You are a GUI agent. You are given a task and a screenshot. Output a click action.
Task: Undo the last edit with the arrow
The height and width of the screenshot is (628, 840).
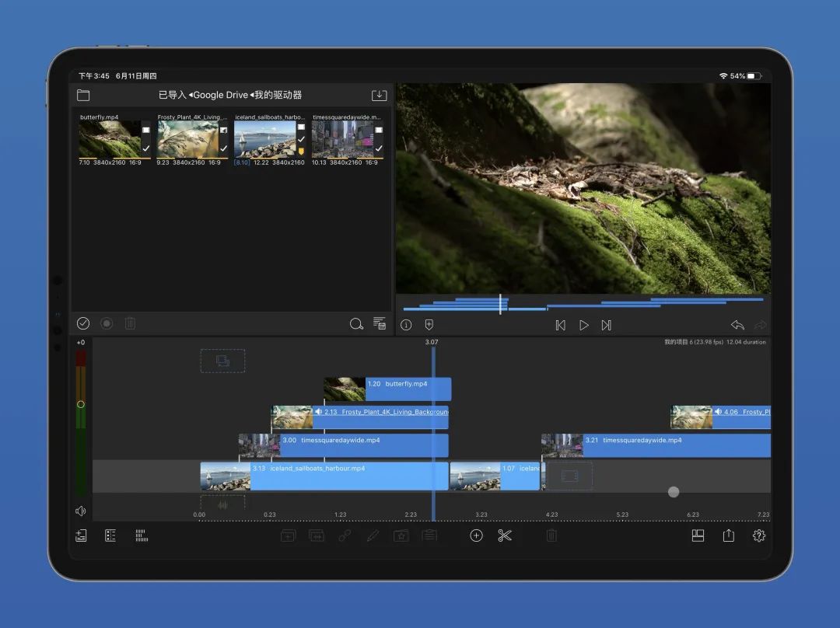(737, 326)
